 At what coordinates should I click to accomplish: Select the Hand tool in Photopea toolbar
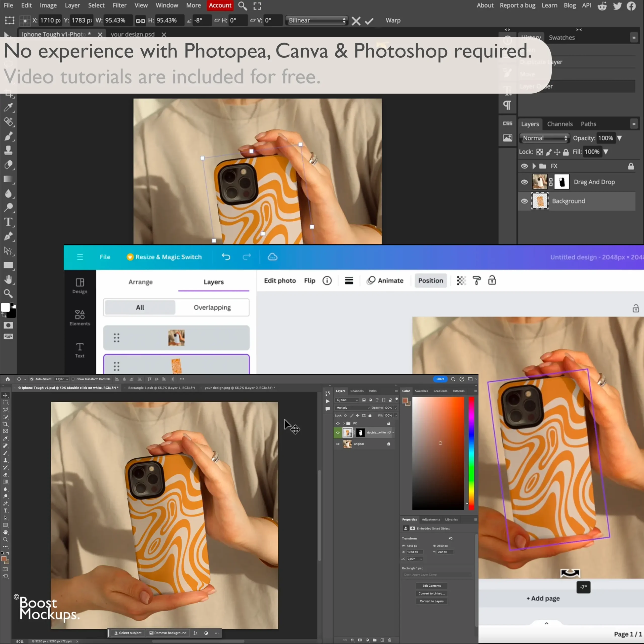(x=8, y=279)
